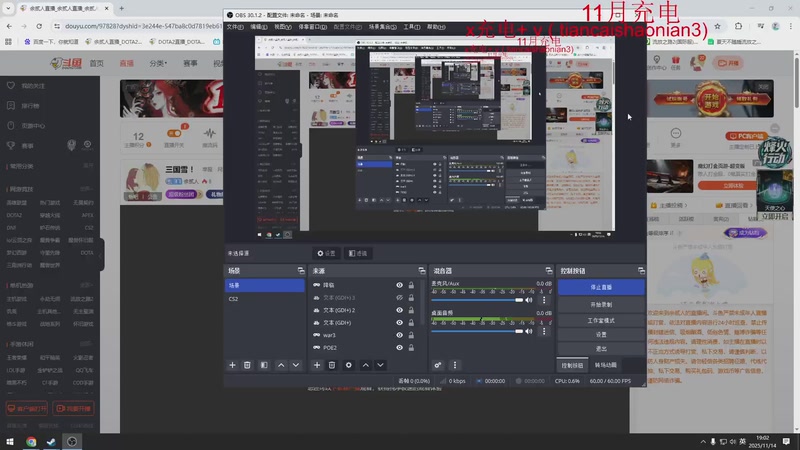
Task: Toggle visibility of the POE2 source
Action: (399, 347)
